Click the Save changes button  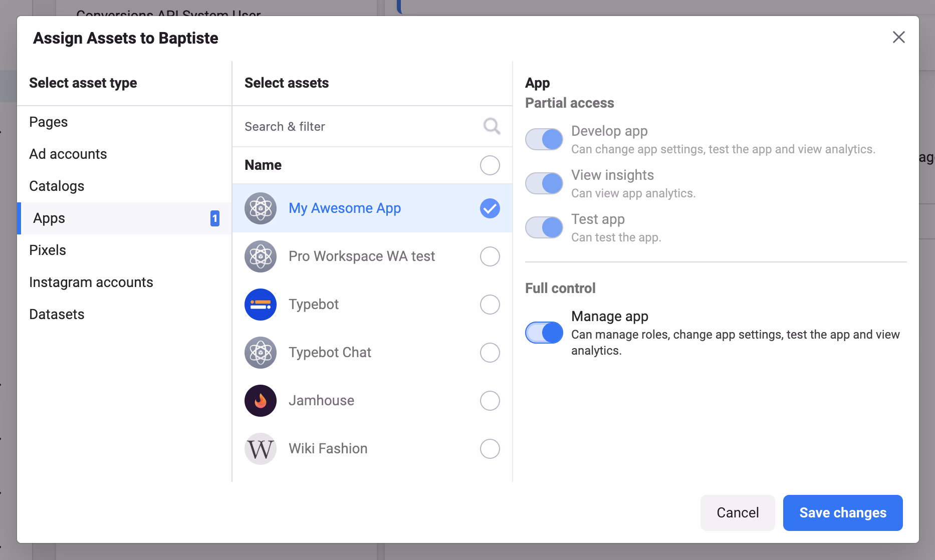(x=842, y=512)
